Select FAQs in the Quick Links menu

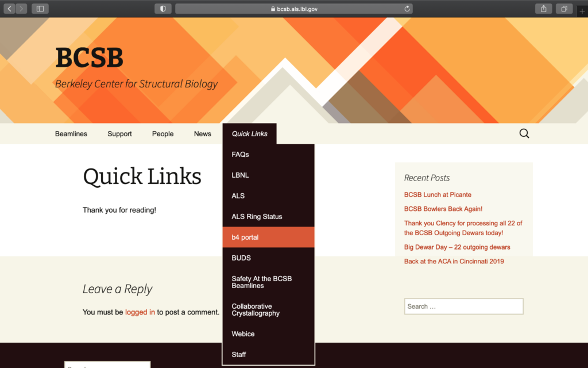coord(240,154)
